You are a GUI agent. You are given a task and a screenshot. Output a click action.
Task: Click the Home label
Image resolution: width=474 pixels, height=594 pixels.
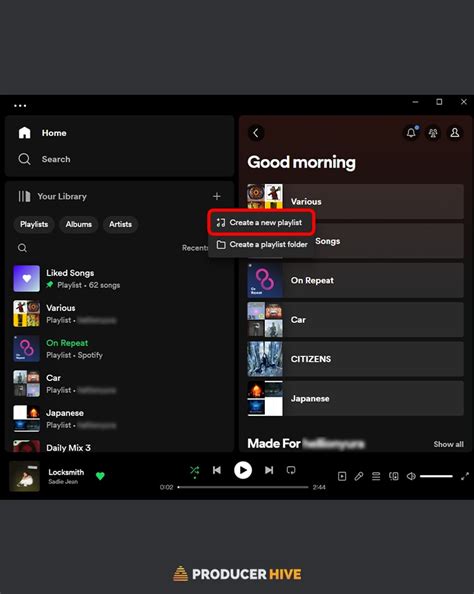54,133
